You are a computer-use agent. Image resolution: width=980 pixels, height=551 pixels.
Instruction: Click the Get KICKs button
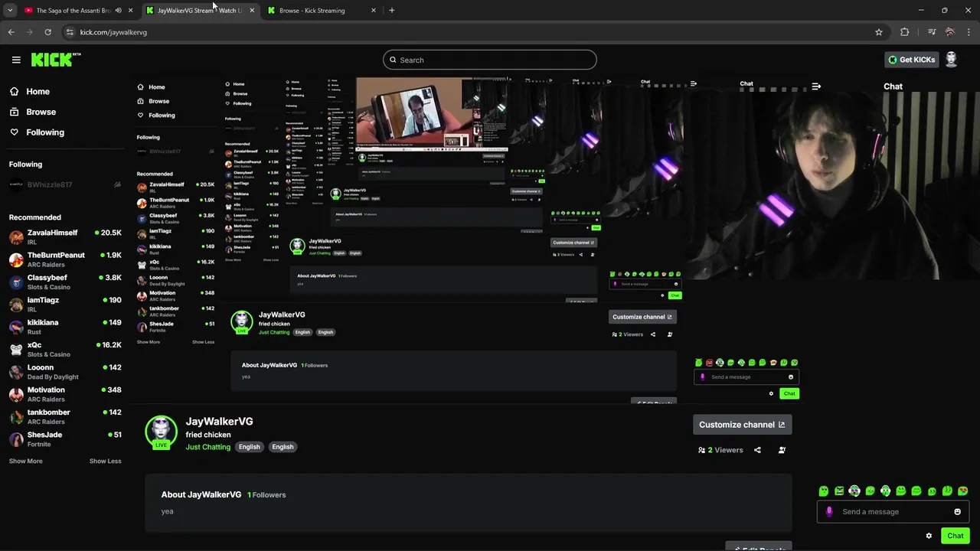pos(911,60)
